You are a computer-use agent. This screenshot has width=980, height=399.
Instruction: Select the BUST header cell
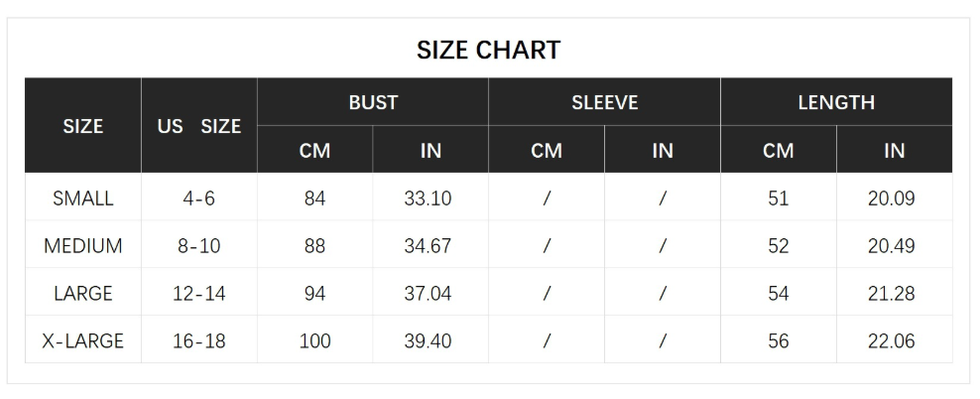click(373, 102)
